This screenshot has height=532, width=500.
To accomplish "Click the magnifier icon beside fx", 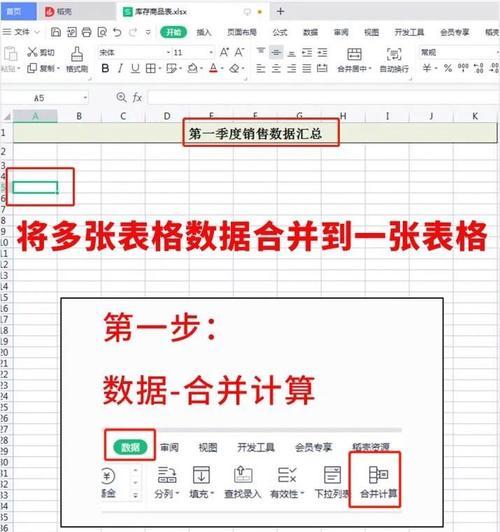I will [x=121, y=98].
